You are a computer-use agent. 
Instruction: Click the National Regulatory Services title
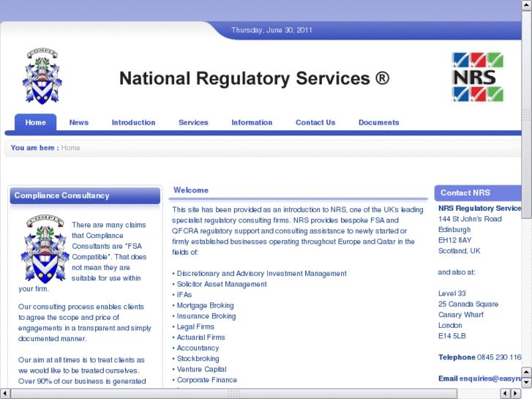click(254, 78)
